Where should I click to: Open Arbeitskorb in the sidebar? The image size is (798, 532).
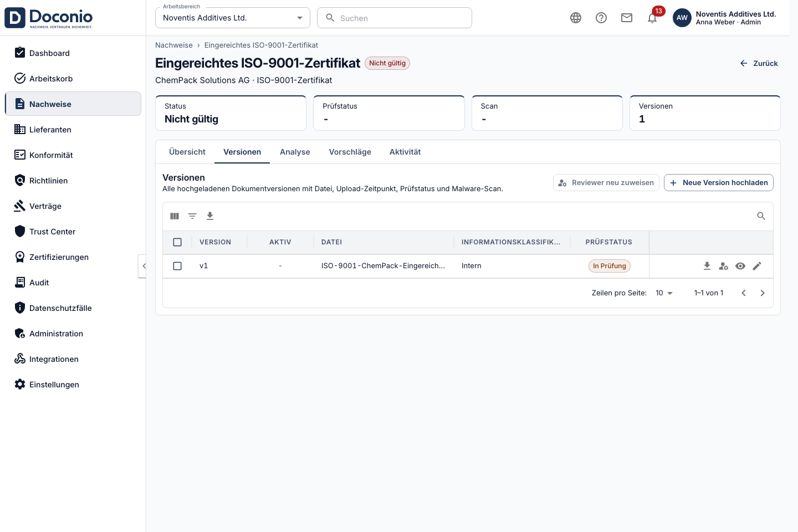pos(73,79)
